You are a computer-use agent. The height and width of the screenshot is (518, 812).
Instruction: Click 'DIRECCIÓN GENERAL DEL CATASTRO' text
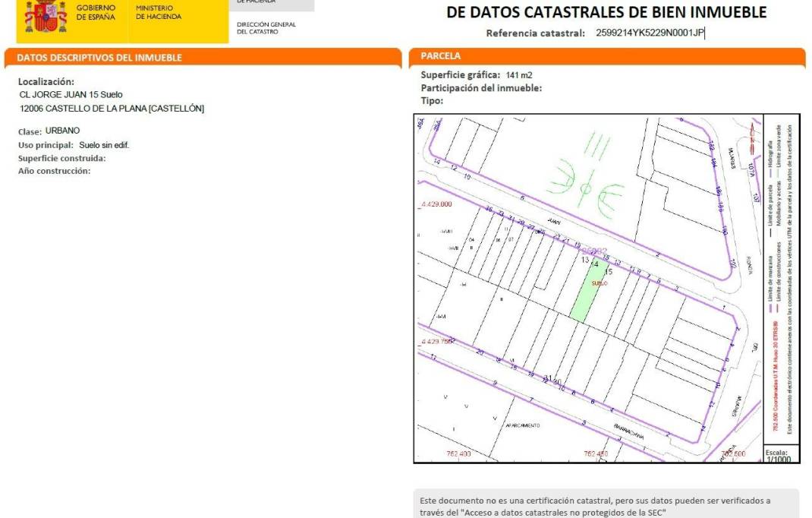266,28
